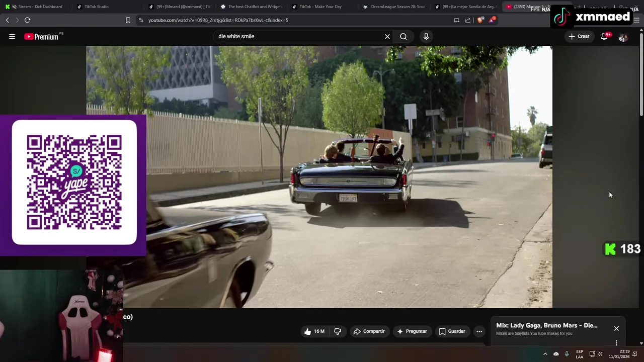
Task: Run search with the magnifier button
Action: pos(404,36)
